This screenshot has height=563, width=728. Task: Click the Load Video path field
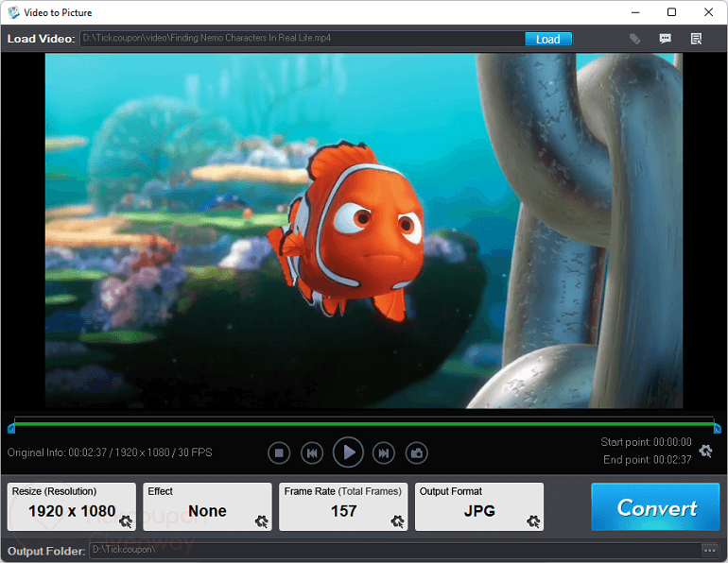[x=303, y=39]
